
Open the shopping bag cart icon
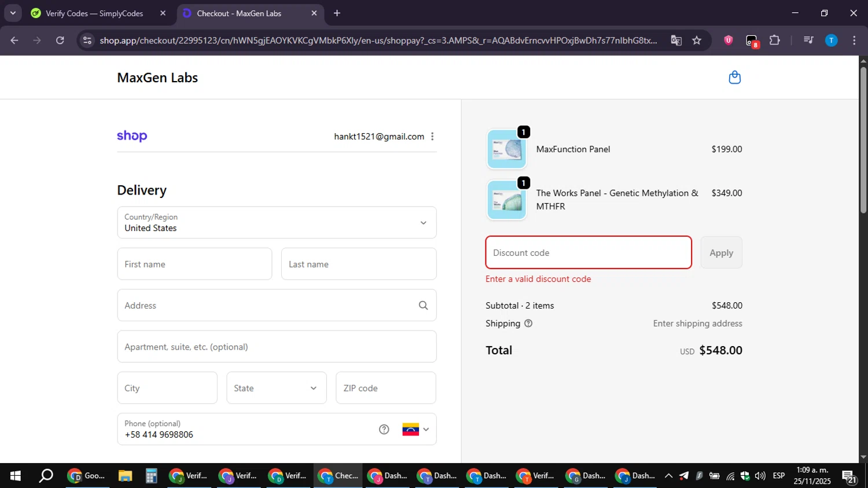point(734,78)
